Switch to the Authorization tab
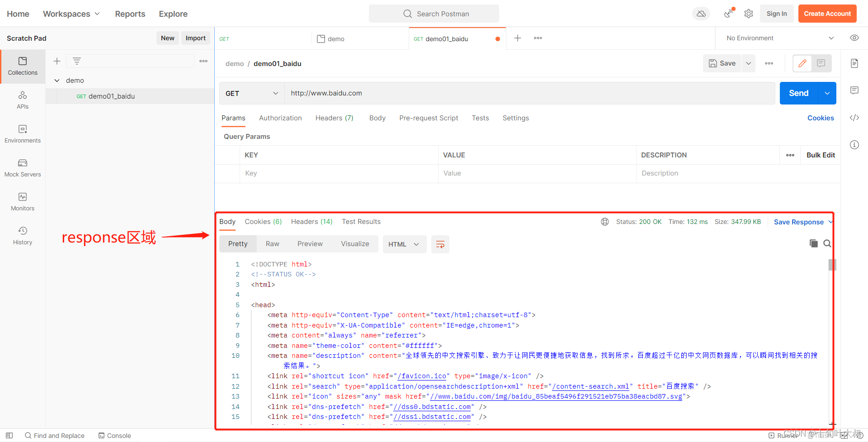Image resolution: width=868 pixels, height=442 pixels. point(280,118)
